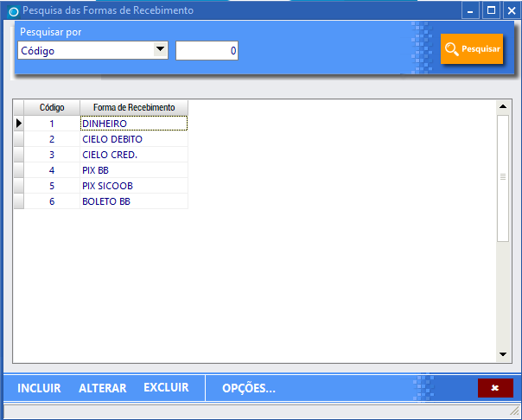Screen dimensions: 522x420
Task: Click EXCLUIR to delete the record
Action: pyautogui.click(x=166, y=388)
